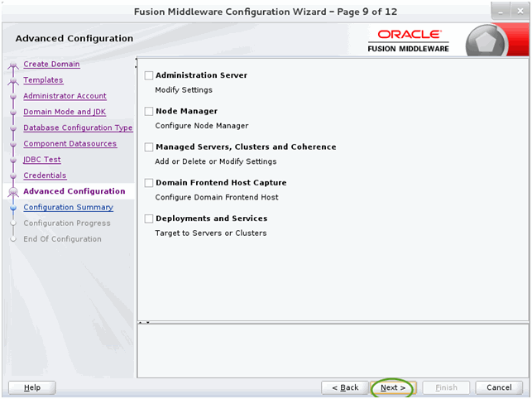Click the pane splitter collapse arrows

(145, 322)
